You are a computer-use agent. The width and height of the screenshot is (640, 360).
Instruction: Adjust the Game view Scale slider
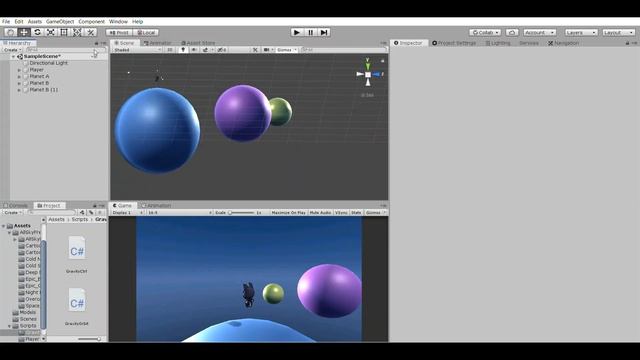pyautogui.click(x=242, y=213)
